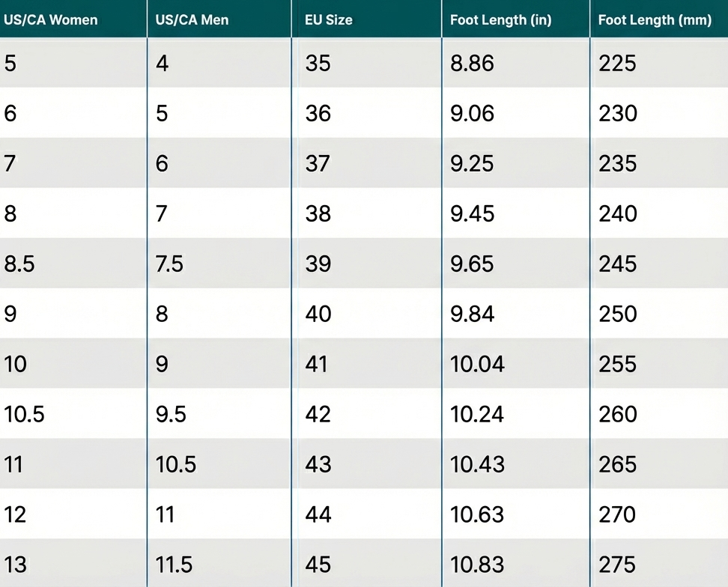Select the 10.83 inch foot length cell

[x=477, y=565]
